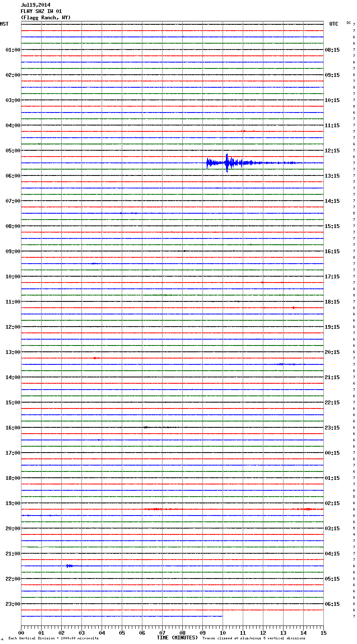Click the 05 minute axis tick label
The image size is (357, 644).
tap(122, 633)
